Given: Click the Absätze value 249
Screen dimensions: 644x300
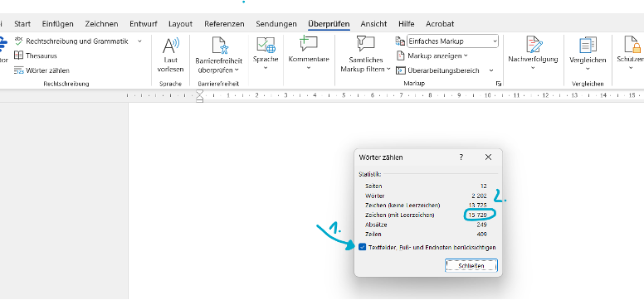Looking at the screenshot, I should pyautogui.click(x=482, y=225).
